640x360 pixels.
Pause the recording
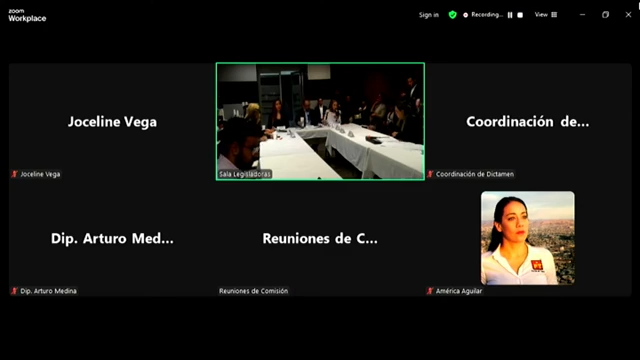(510, 15)
